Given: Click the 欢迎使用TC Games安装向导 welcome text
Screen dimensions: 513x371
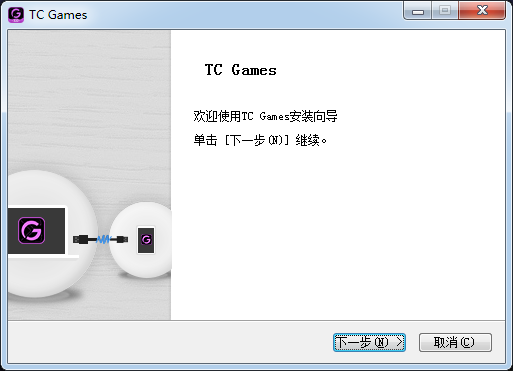Looking at the screenshot, I should [265, 116].
